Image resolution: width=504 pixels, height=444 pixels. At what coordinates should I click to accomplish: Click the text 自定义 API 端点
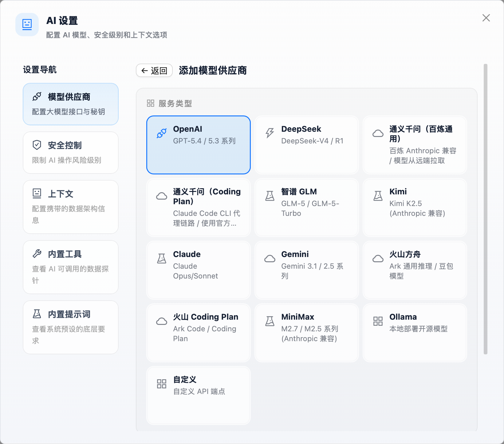click(199, 391)
